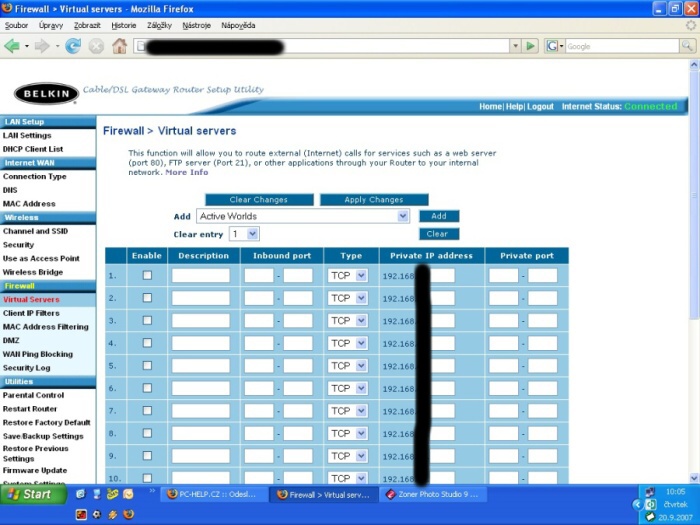Open the Windows Start button
This screenshot has height=525, width=700.
31,494
